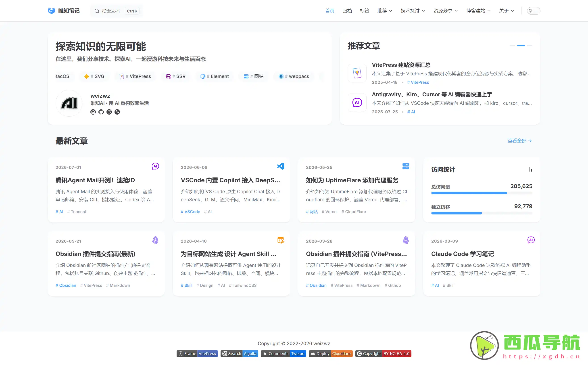This screenshot has width=588, height=365.
Task: Expand the 推荐 dropdown menu
Action: pyautogui.click(x=385, y=11)
